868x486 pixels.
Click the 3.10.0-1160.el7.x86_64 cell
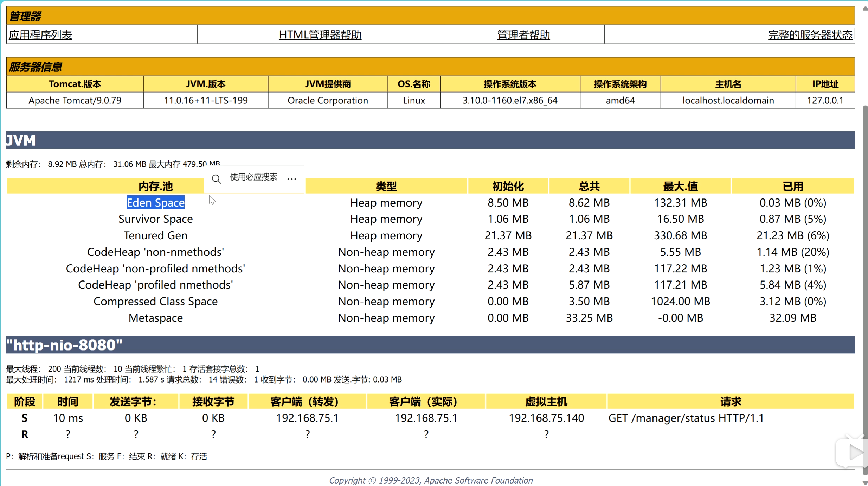[x=510, y=100]
